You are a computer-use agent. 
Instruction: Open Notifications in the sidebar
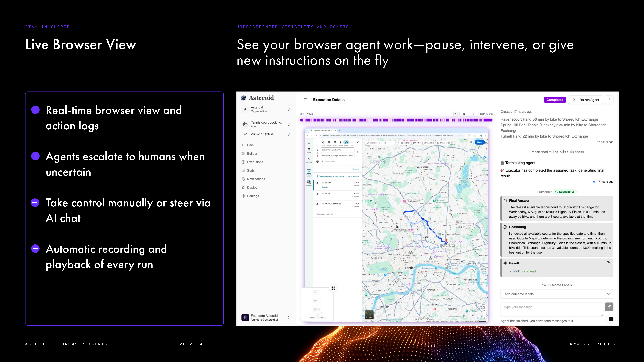pyautogui.click(x=256, y=179)
